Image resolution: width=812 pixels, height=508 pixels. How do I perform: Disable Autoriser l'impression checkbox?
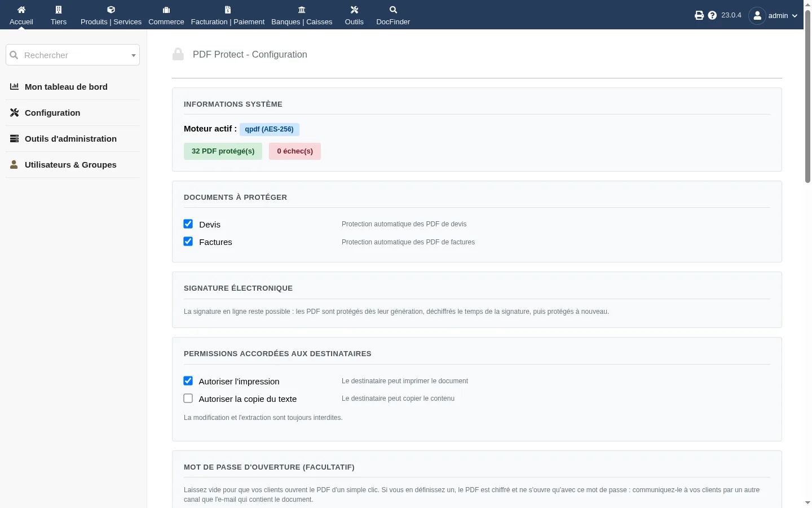(188, 381)
